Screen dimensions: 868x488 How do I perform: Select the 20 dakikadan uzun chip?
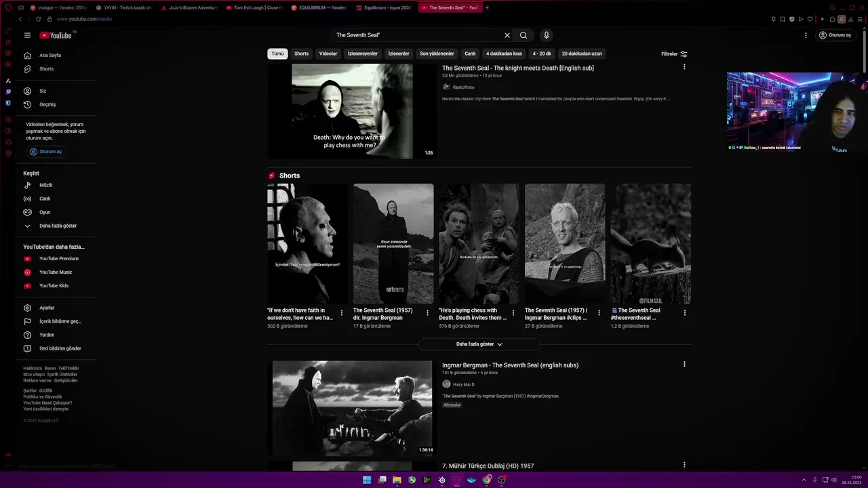582,54
